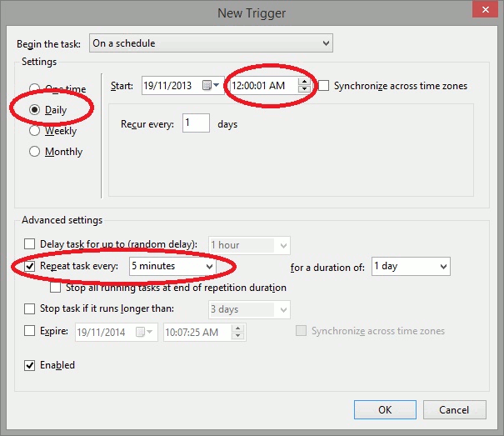The width and height of the screenshot is (504, 436).
Task: Enable Stop all running tasks at end
Action: [56, 288]
